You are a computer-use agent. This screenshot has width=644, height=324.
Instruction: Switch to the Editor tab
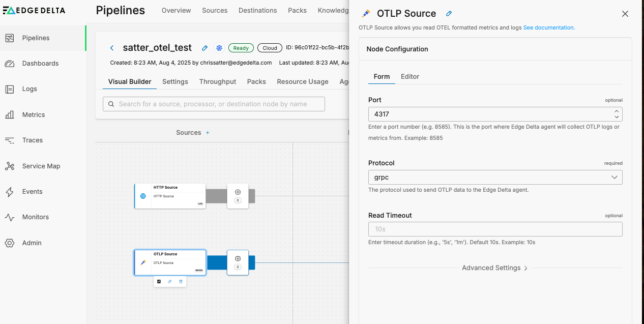[x=409, y=76]
